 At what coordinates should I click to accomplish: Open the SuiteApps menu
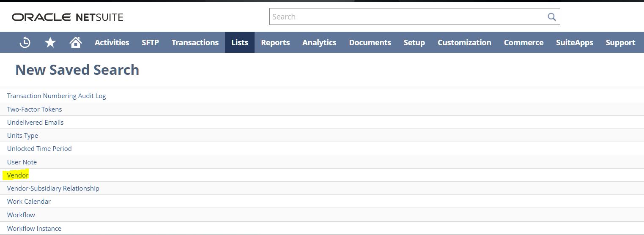click(x=574, y=43)
